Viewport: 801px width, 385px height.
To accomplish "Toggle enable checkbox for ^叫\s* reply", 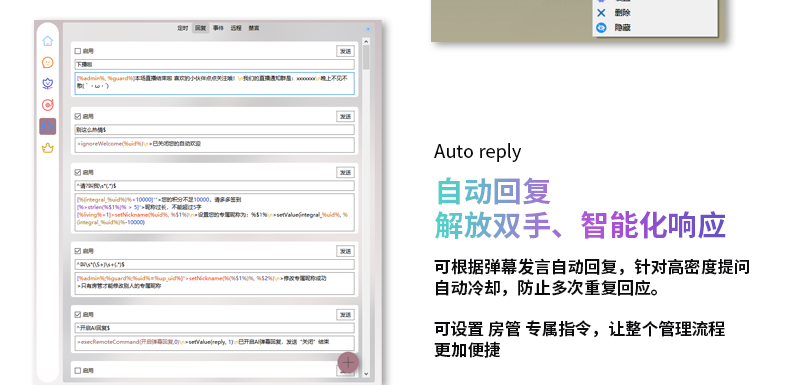I will point(78,251).
